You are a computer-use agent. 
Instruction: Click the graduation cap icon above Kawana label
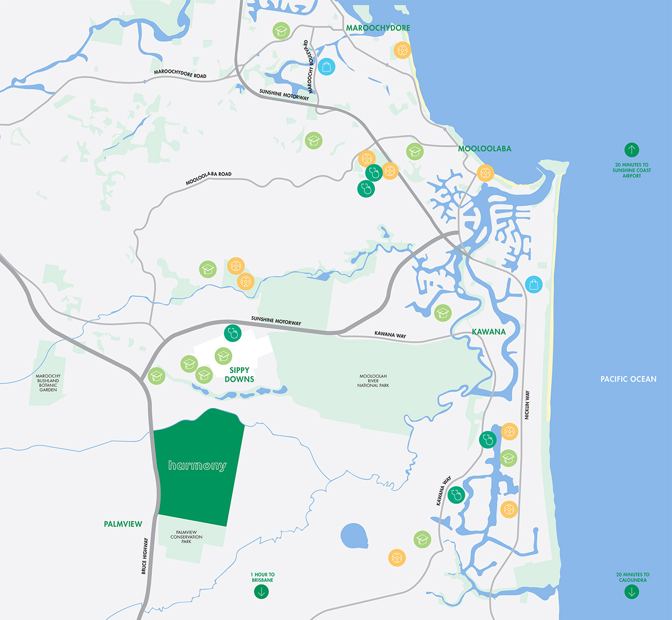(442, 313)
